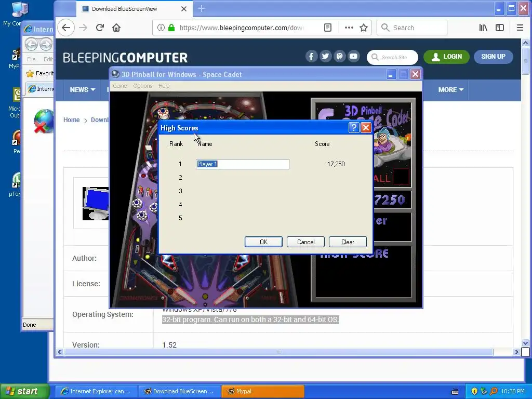Clear the high scores list
This screenshot has height=399, width=532.
(348, 242)
